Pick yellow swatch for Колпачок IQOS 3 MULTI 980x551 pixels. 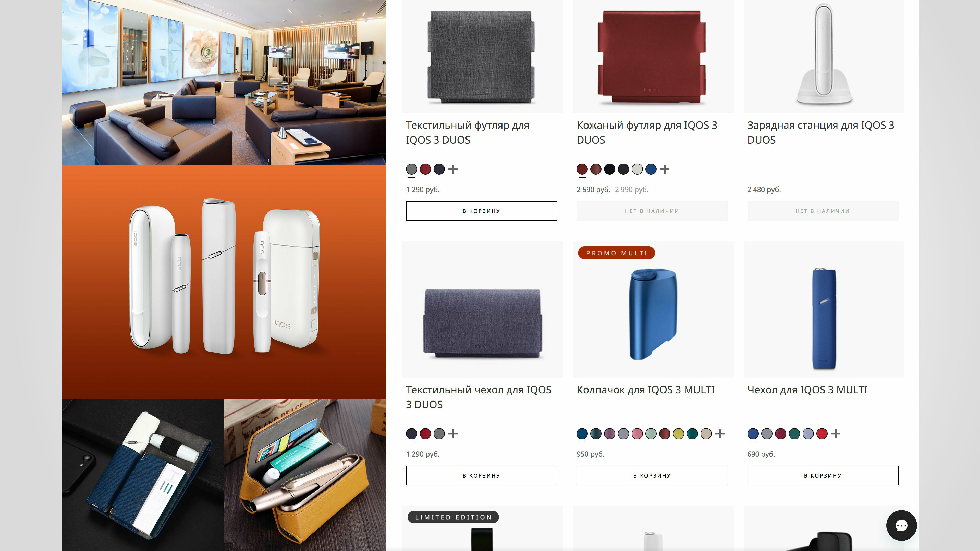click(x=678, y=433)
